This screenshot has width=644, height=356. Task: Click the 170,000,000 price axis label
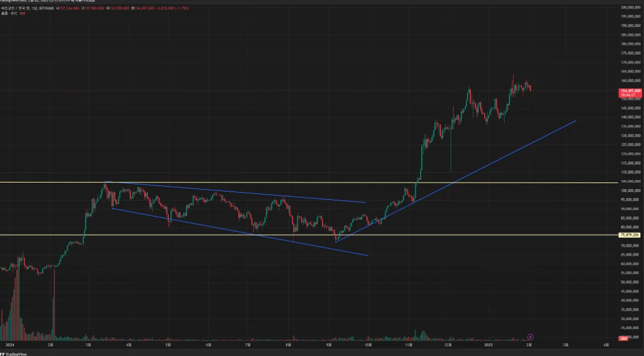(631, 62)
